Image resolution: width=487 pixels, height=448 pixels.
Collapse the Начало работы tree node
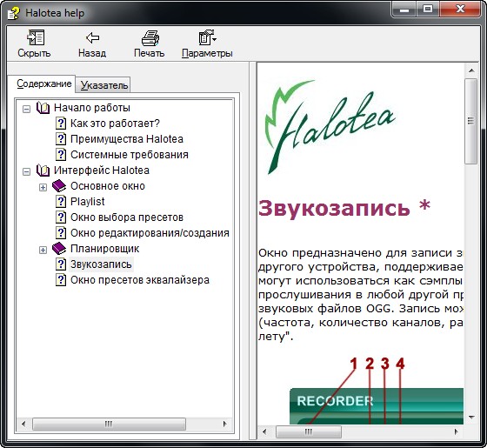[x=27, y=109]
